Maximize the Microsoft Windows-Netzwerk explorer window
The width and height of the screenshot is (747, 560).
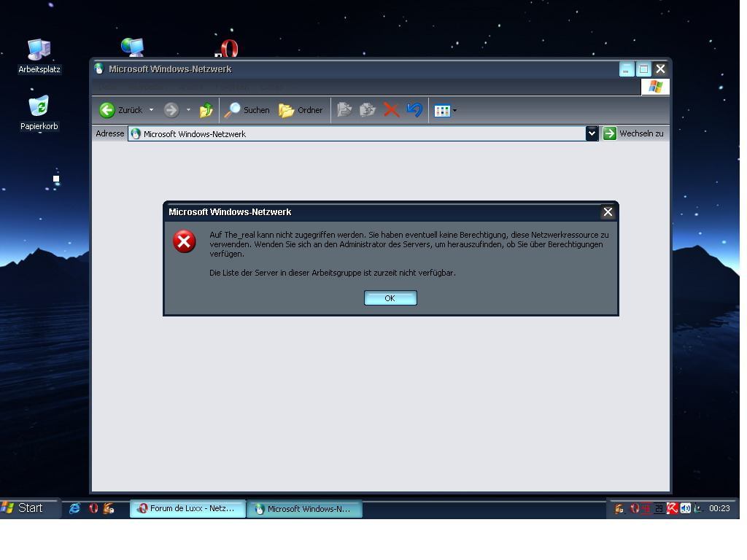pyautogui.click(x=643, y=69)
